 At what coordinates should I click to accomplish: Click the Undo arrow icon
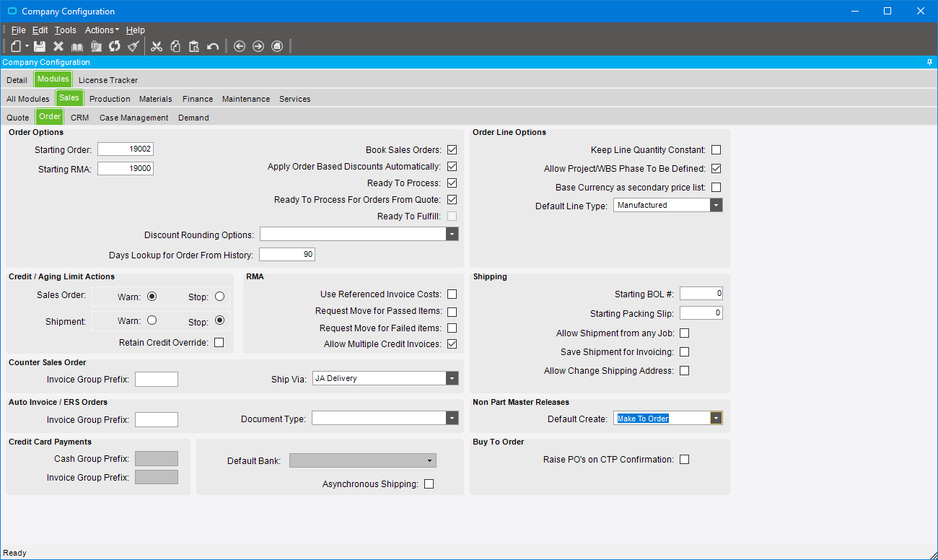point(213,46)
